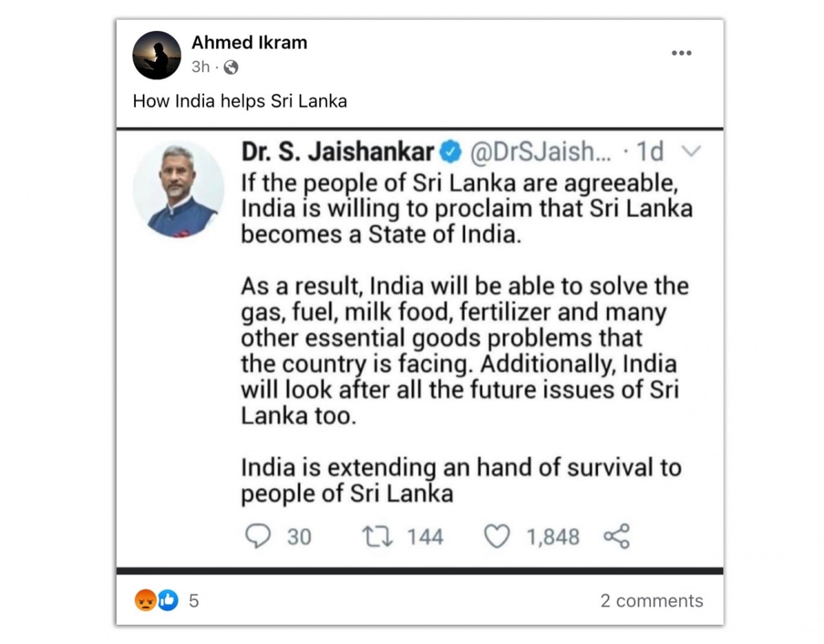This screenshot has width=824, height=644.
Task: Open the post's three-dot options menu
Action: point(681,54)
